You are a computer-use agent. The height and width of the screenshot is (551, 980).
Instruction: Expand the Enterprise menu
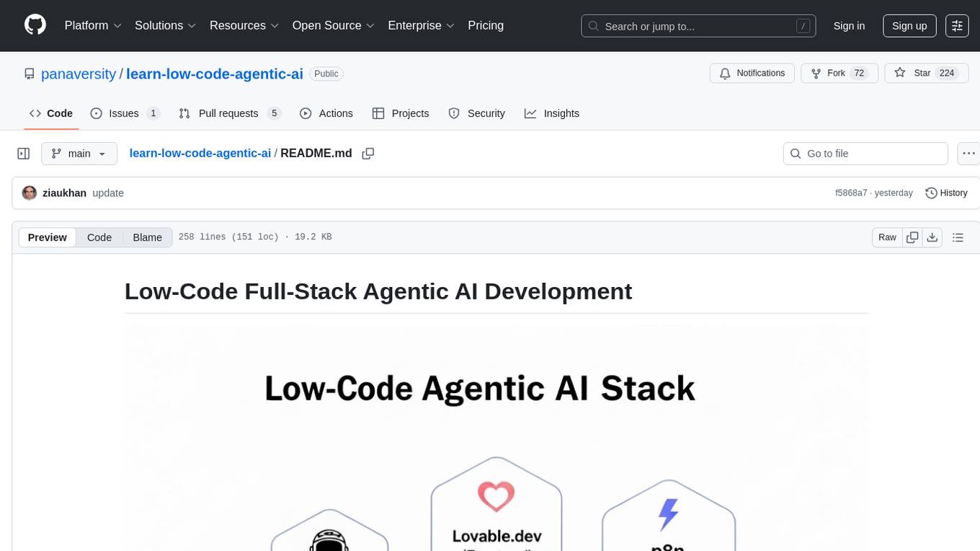click(x=421, y=25)
